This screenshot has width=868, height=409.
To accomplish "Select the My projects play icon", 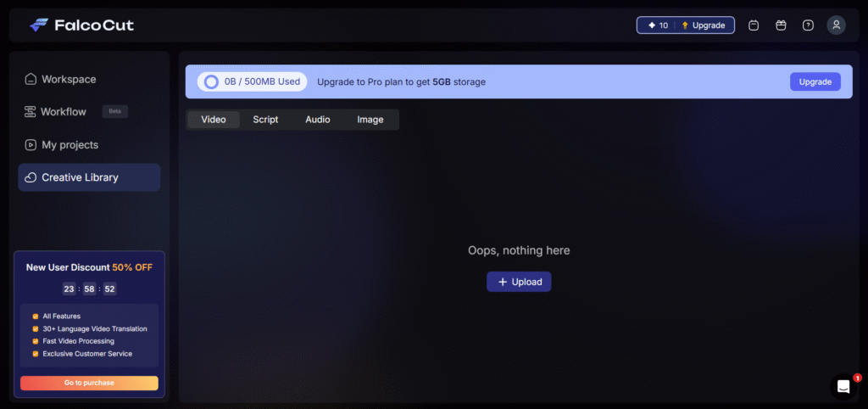I will point(31,145).
